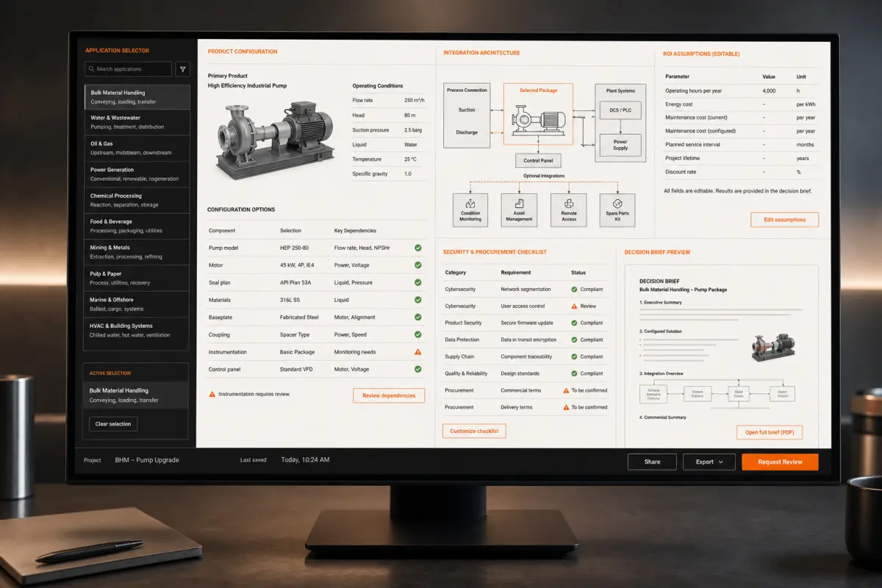Click the User access control Review warning icon
This screenshot has width=882, height=588.
coord(574,306)
